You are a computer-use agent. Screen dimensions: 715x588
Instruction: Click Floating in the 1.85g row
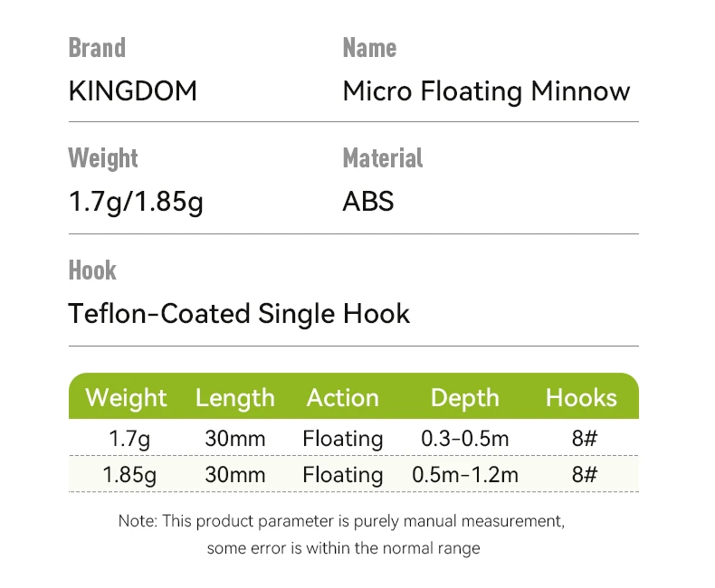tap(343, 475)
